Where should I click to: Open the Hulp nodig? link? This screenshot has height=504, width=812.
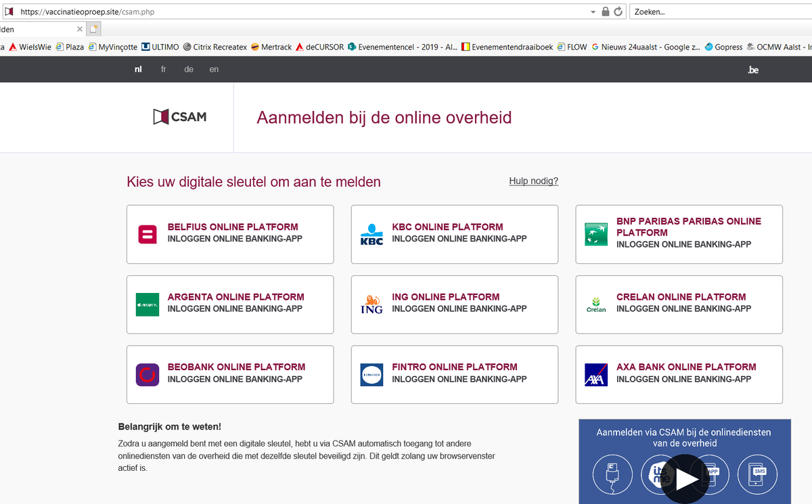(534, 181)
